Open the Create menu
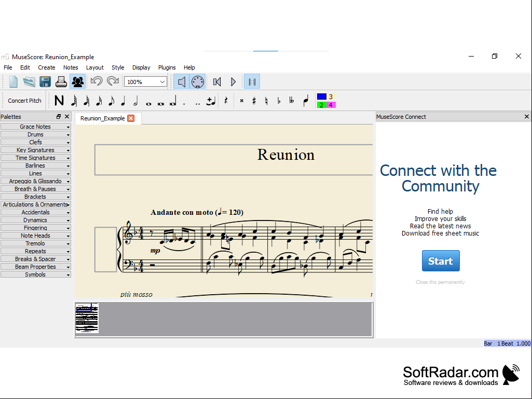 (x=47, y=67)
